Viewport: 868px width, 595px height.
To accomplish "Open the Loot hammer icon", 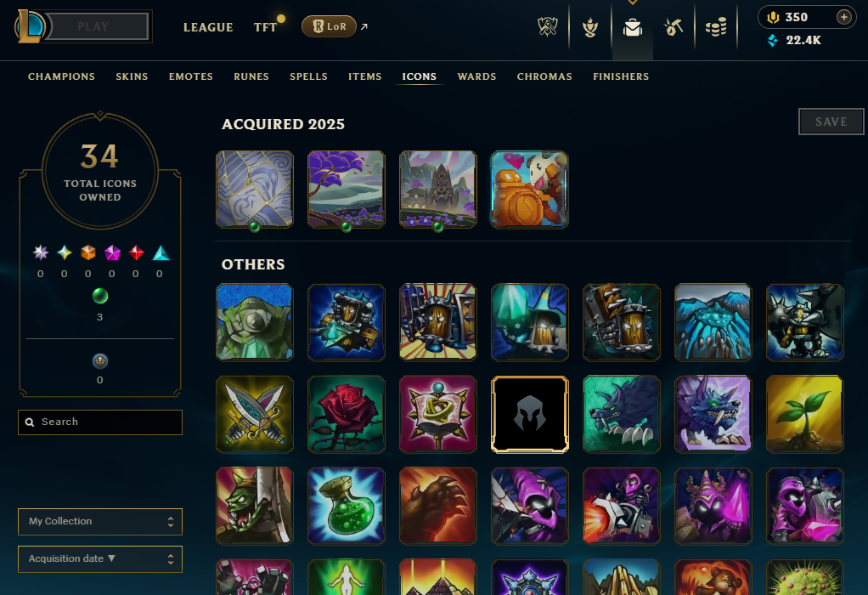I will click(674, 27).
